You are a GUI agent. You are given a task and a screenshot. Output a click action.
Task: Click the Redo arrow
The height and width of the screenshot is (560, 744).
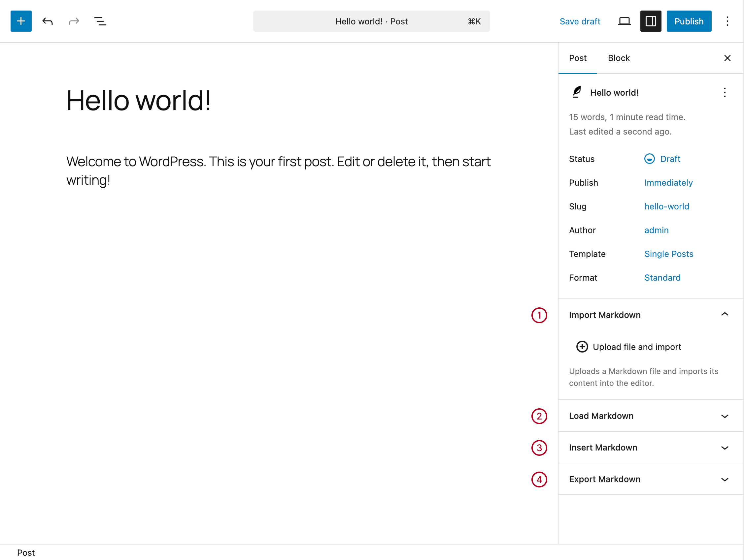(x=74, y=21)
